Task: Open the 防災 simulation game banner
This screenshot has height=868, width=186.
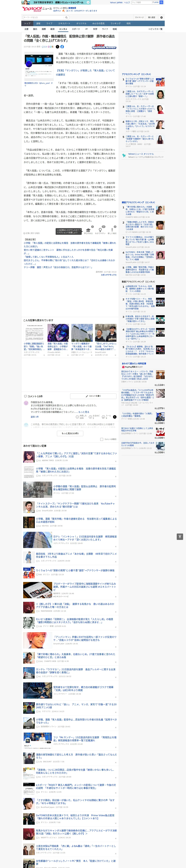Action: coord(56,2)
